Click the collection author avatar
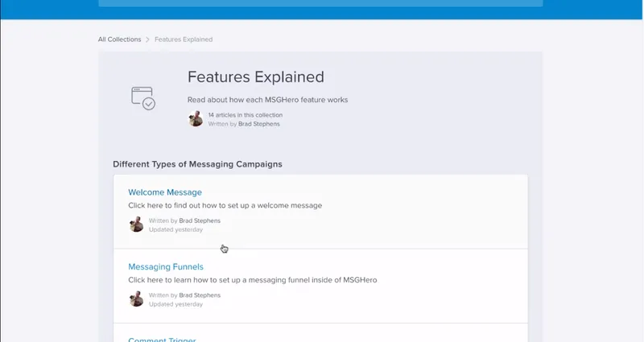Viewport: 644px width, 342px height. (196, 119)
